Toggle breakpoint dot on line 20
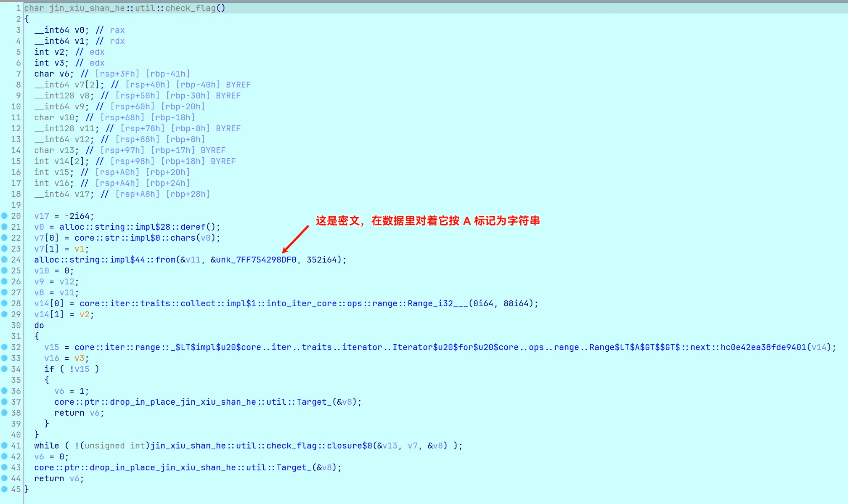The image size is (848, 504). [4, 216]
